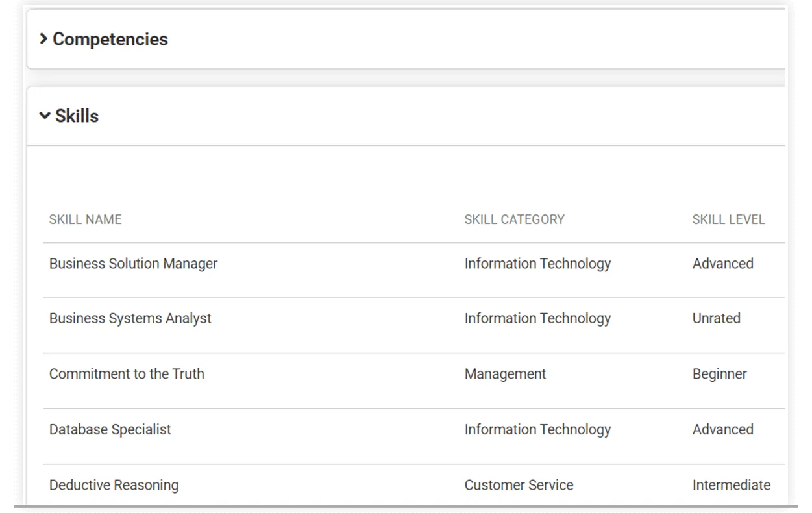This screenshot has height=513, width=812.
Task: Open the Business Systems Analyst entry
Action: point(130,318)
